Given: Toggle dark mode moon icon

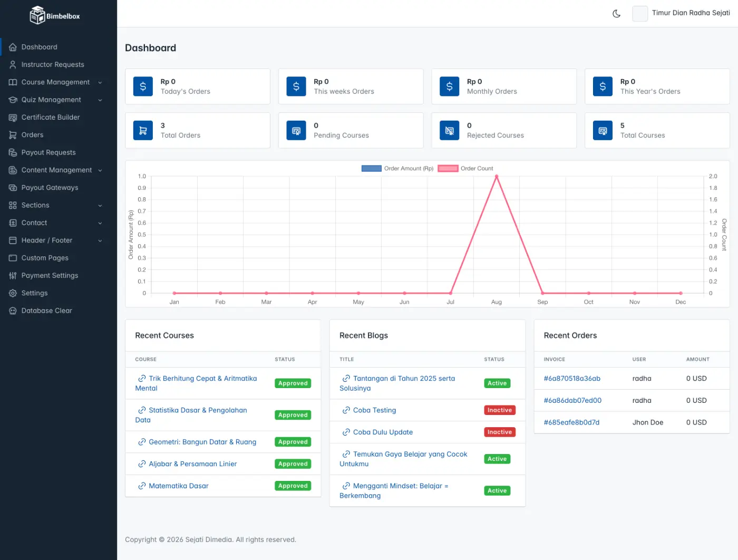Looking at the screenshot, I should click(616, 14).
